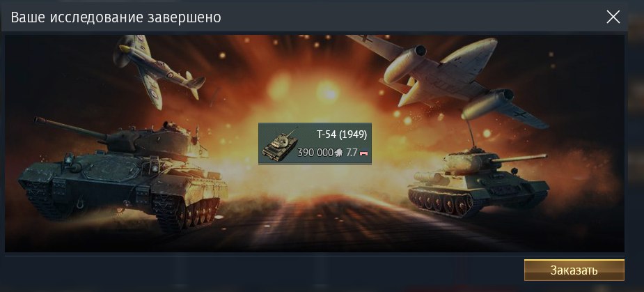The width and height of the screenshot is (644, 292).
Task: Click the pink medium tank class icon
Action: (363, 153)
